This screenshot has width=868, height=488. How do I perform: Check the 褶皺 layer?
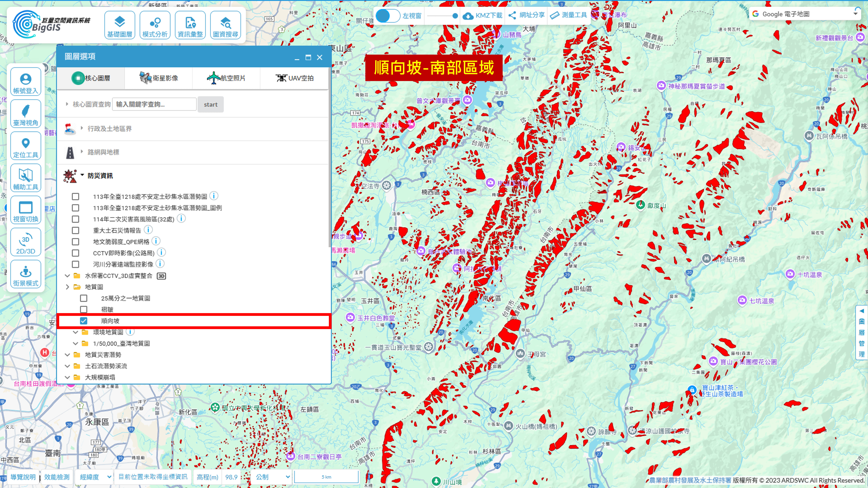(84, 310)
